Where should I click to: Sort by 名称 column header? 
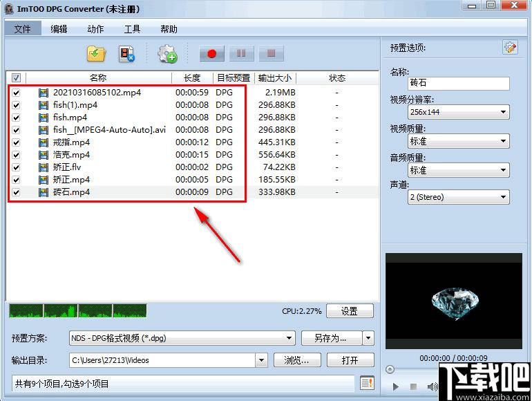click(98, 78)
